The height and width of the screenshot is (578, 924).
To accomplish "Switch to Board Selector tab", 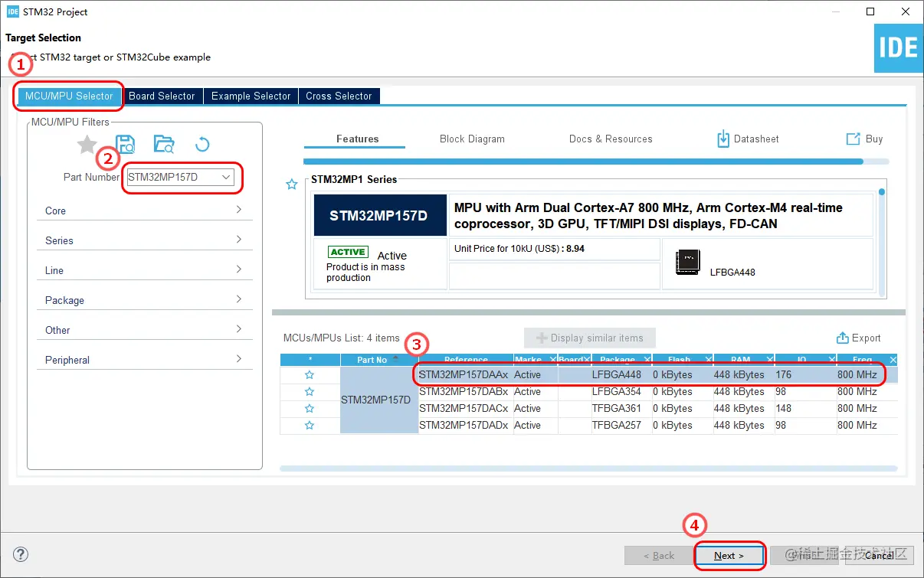I will [162, 96].
